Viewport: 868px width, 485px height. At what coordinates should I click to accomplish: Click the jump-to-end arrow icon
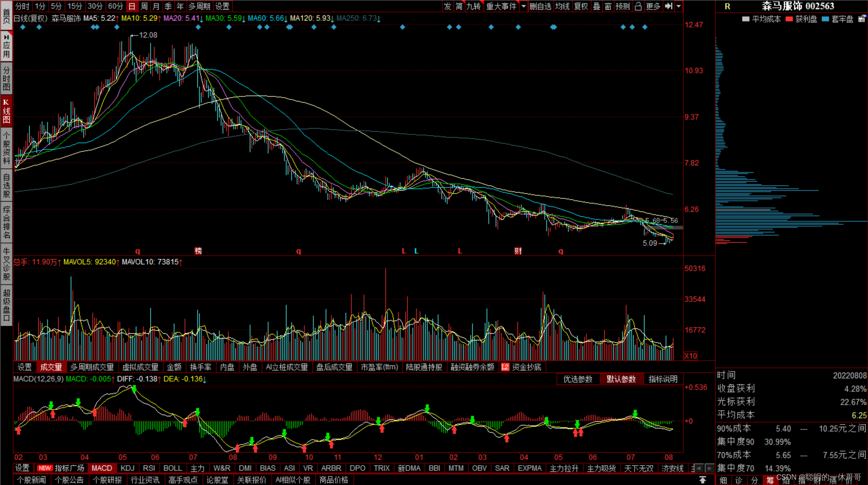click(668, 6)
